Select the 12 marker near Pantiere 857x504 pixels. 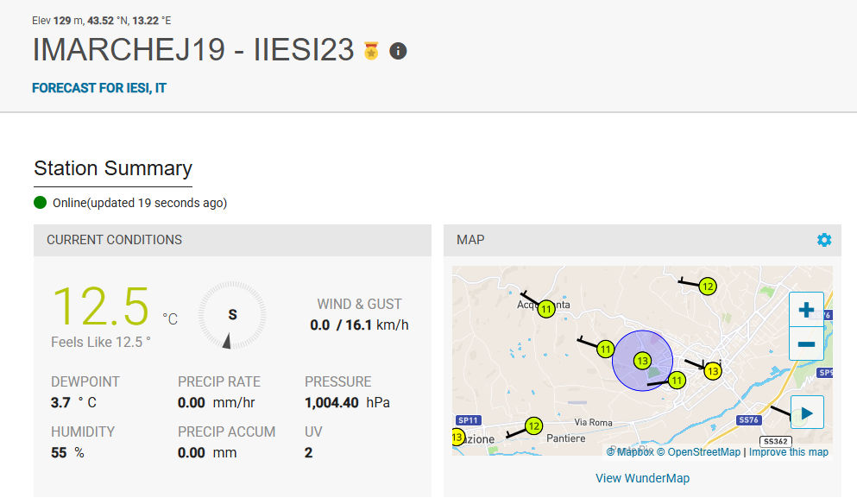click(533, 425)
